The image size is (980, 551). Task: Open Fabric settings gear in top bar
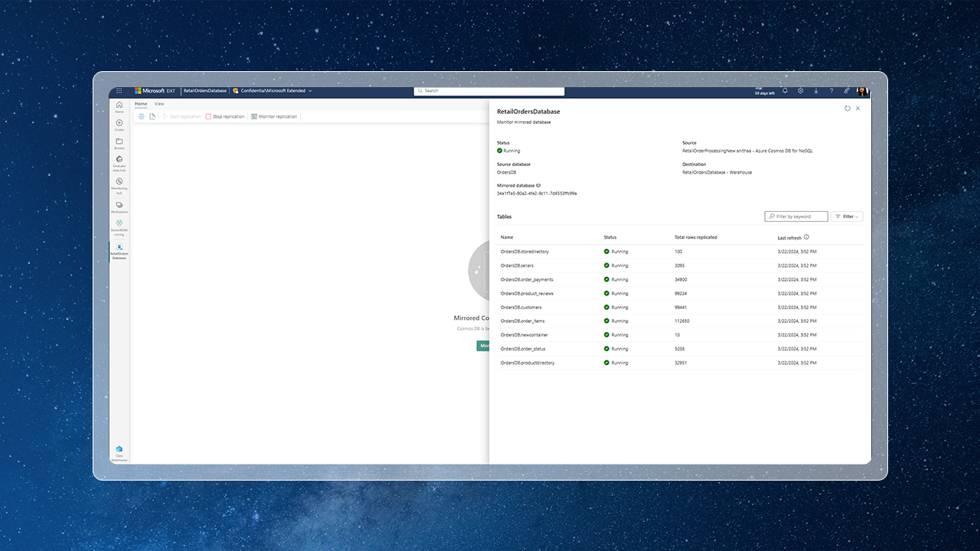coord(800,90)
